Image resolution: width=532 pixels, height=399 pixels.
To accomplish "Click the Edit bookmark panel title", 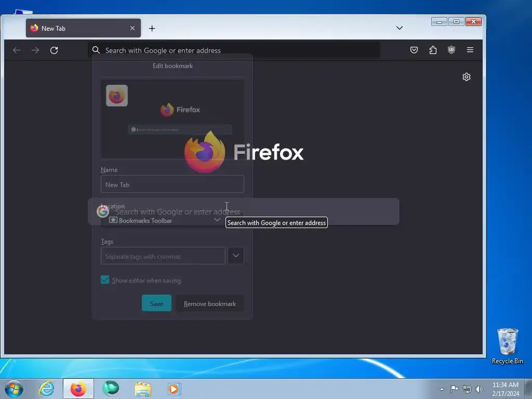I will [x=172, y=66].
